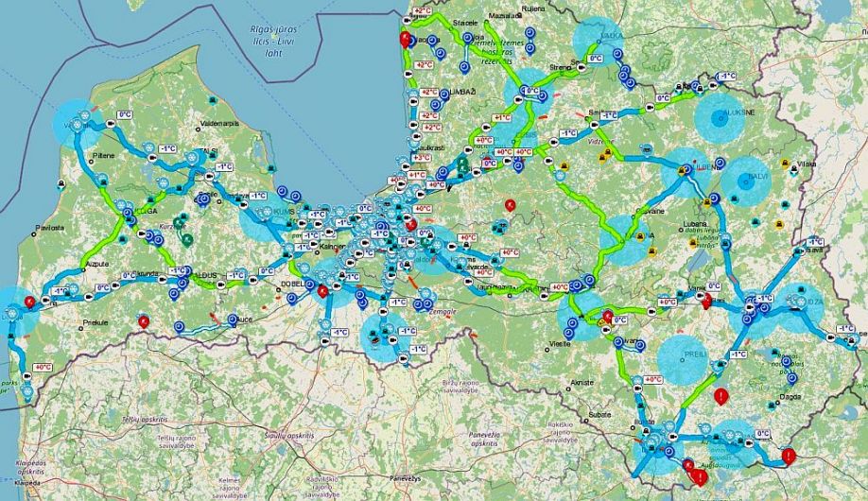Image resolution: width=868 pixels, height=501 pixels.
Task: Click the large blue circle at Preiļi
Action: [684, 359]
